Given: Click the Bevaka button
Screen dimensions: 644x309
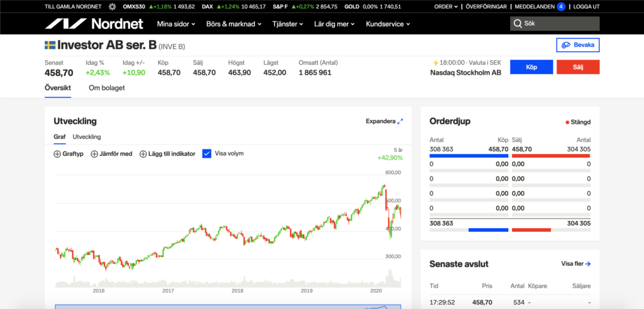Looking at the screenshot, I should point(578,45).
